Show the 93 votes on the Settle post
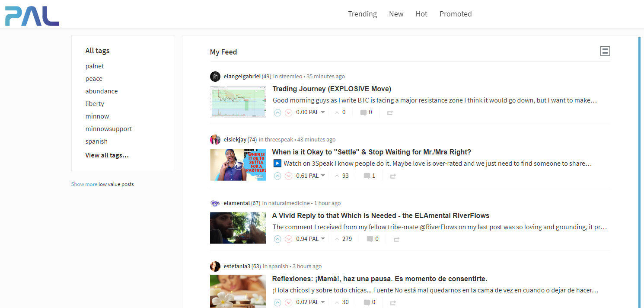644x308 pixels. [341, 176]
